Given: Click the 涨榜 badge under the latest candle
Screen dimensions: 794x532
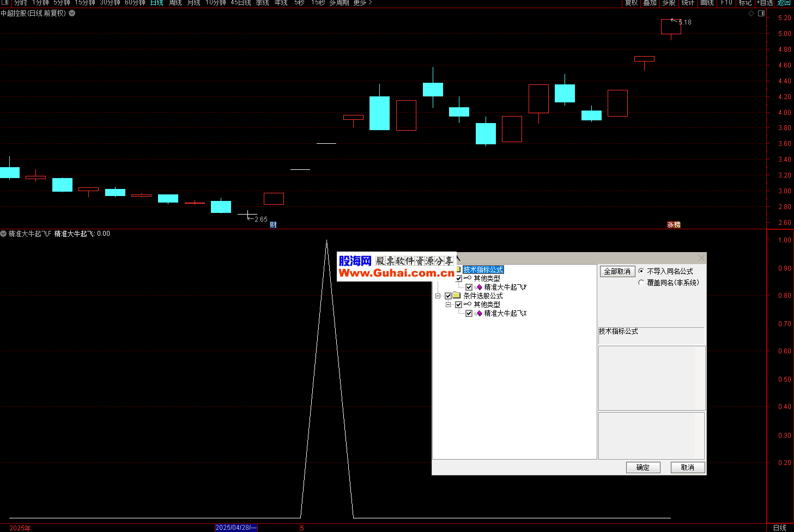Looking at the screenshot, I should (x=674, y=224).
